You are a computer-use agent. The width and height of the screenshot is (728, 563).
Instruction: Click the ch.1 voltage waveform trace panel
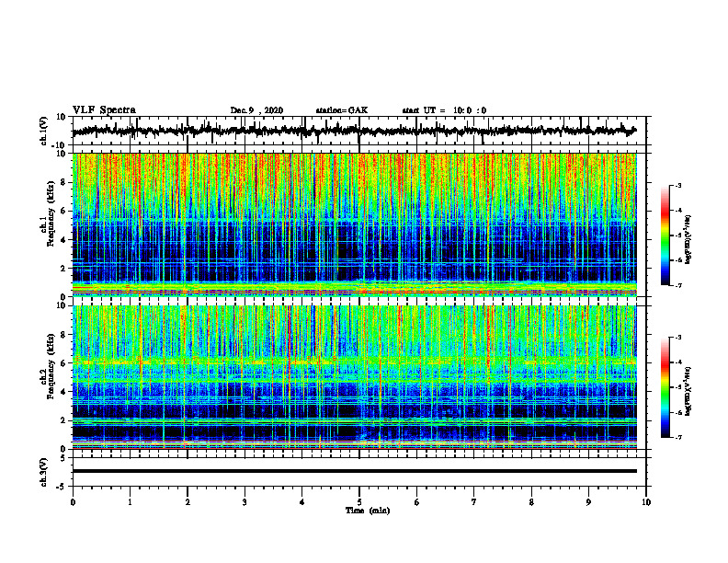click(x=358, y=131)
